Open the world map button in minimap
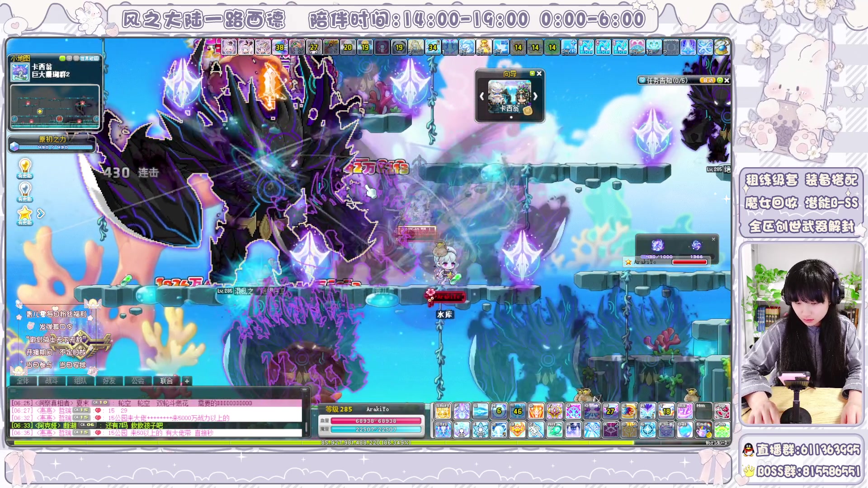The height and width of the screenshot is (488, 868). (90, 58)
